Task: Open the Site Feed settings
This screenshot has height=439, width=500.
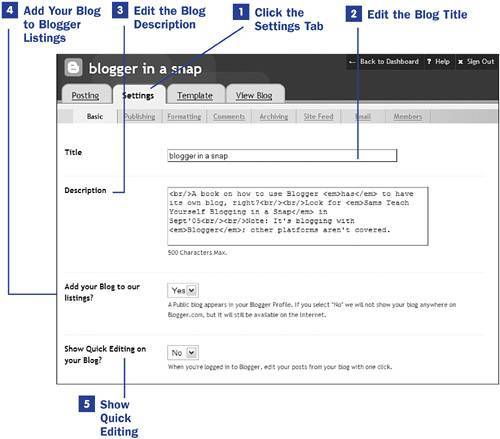Action: [x=318, y=116]
